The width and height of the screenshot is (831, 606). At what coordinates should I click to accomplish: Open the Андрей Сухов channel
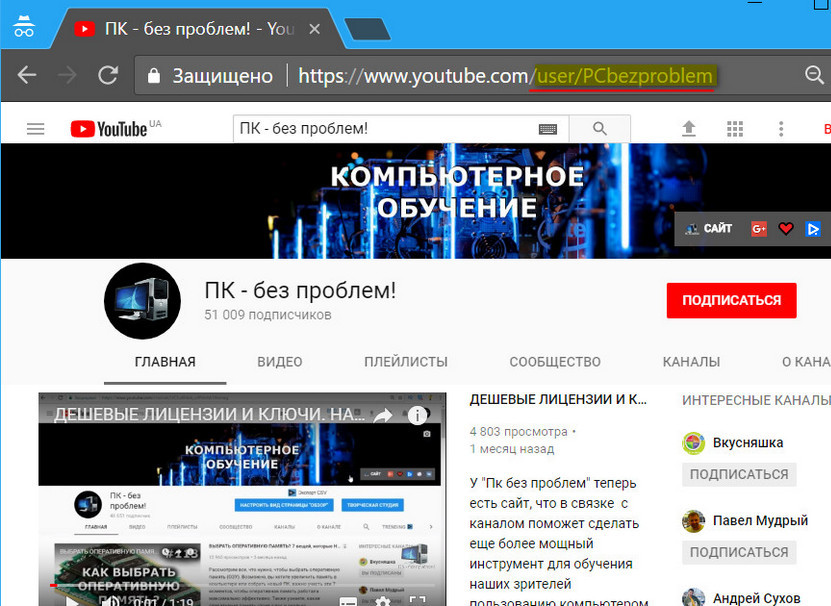click(x=756, y=599)
